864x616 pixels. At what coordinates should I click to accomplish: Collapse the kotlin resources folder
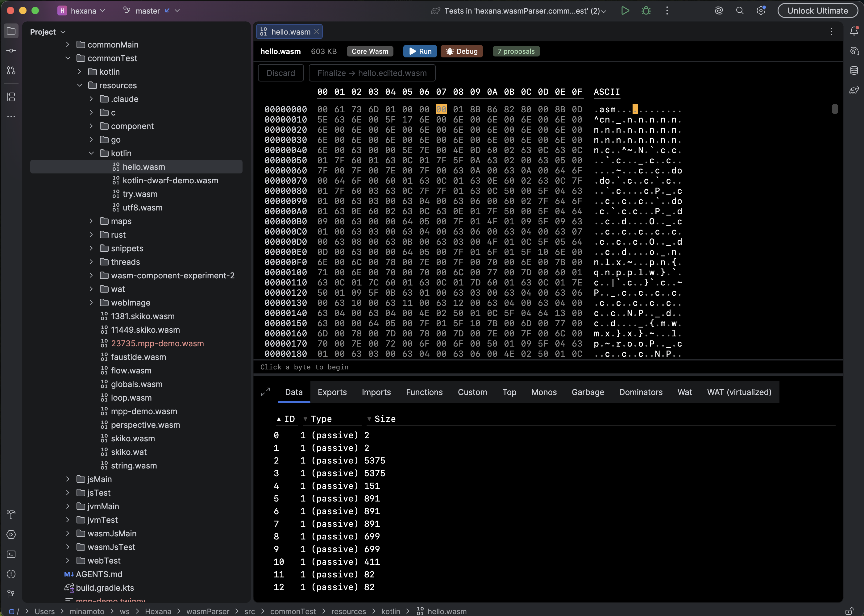tap(91, 153)
